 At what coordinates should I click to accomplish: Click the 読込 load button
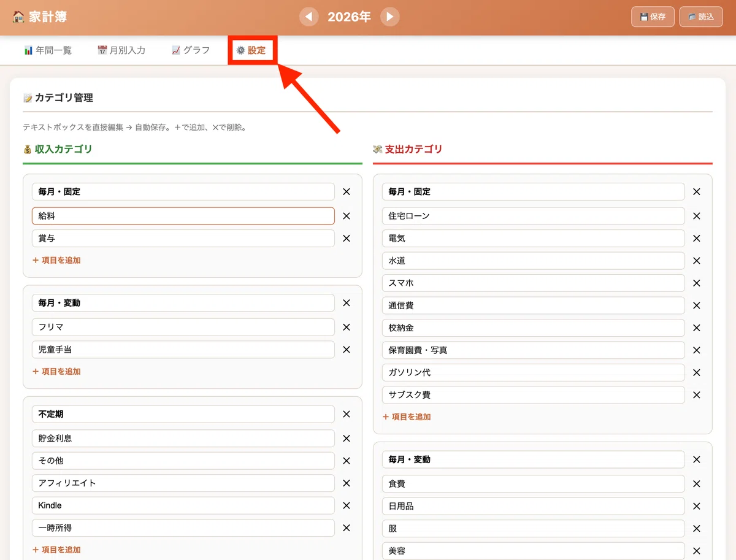tap(701, 17)
